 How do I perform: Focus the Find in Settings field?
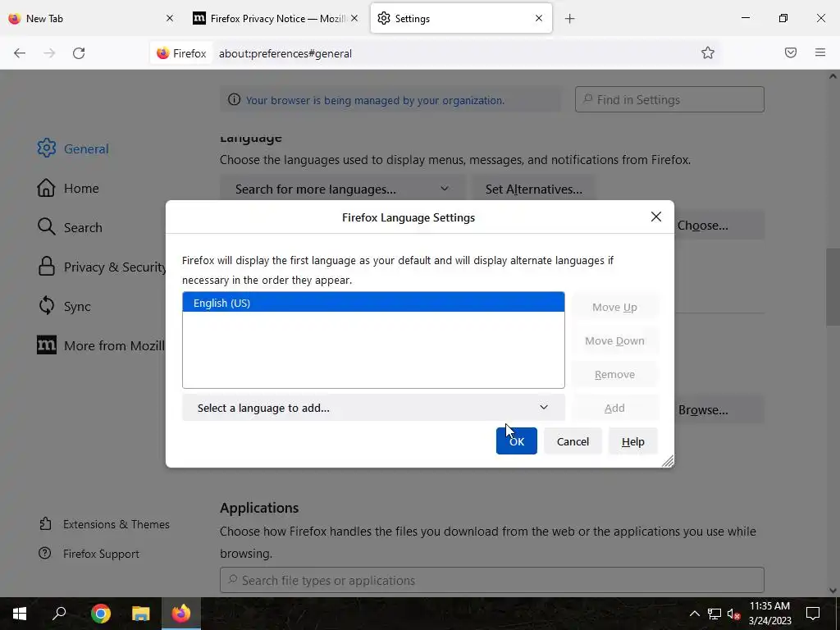click(669, 99)
